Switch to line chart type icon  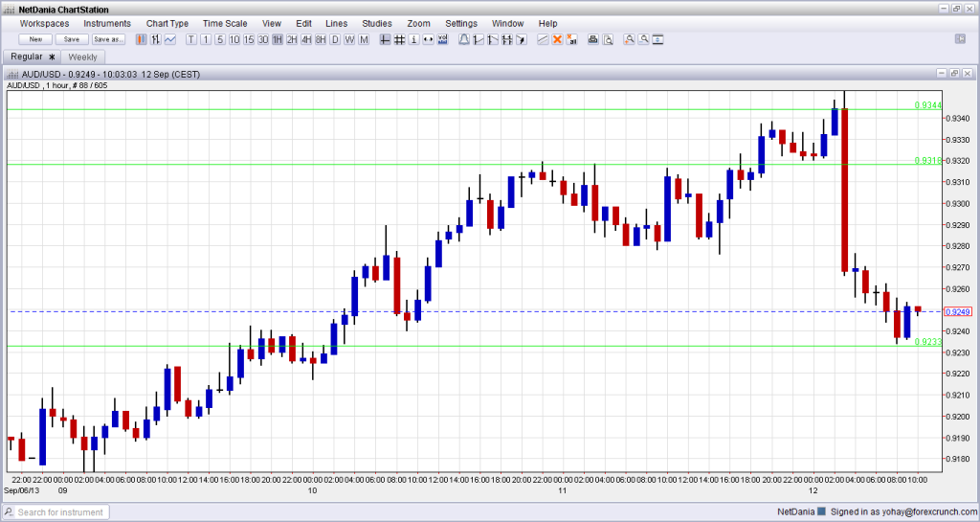[x=169, y=39]
